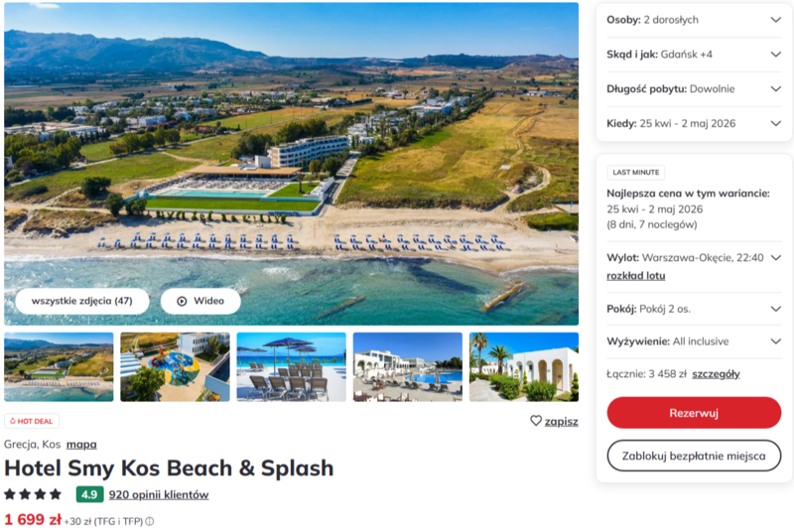Viewport: 794px width, 532px height.
Task: Open the mapa link
Action: tap(81, 444)
